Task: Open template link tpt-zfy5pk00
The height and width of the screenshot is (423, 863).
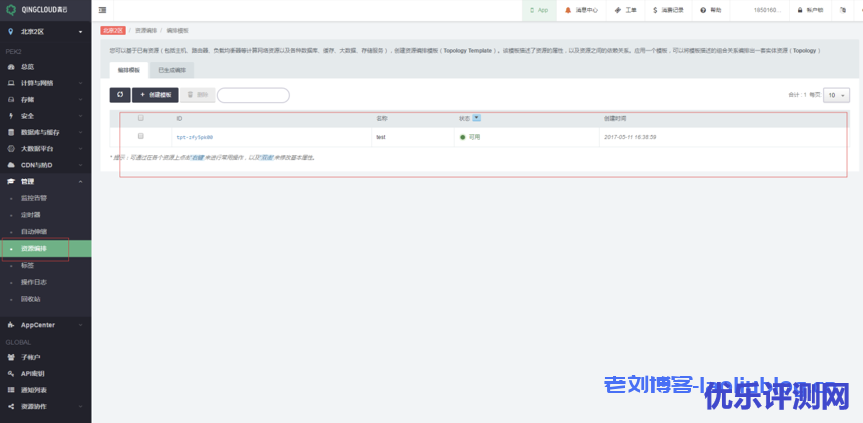Action: click(x=194, y=136)
